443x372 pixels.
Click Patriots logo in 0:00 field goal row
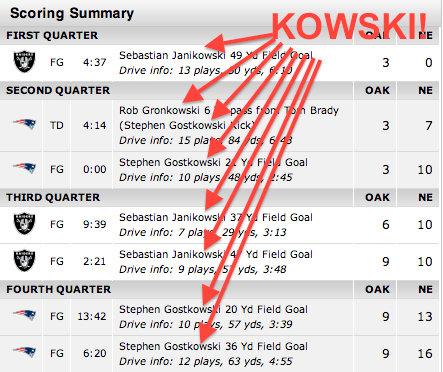[24, 168]
